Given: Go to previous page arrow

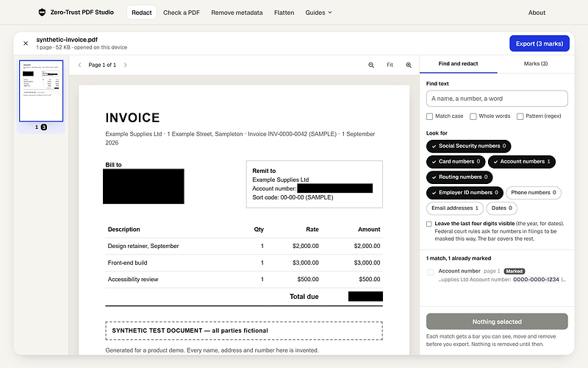Looking at the screenshot, I should tap(79, 65).
